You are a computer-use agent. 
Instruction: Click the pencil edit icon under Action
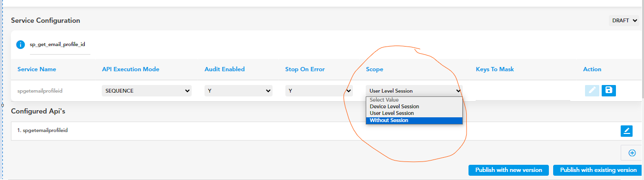coord(592,90)
